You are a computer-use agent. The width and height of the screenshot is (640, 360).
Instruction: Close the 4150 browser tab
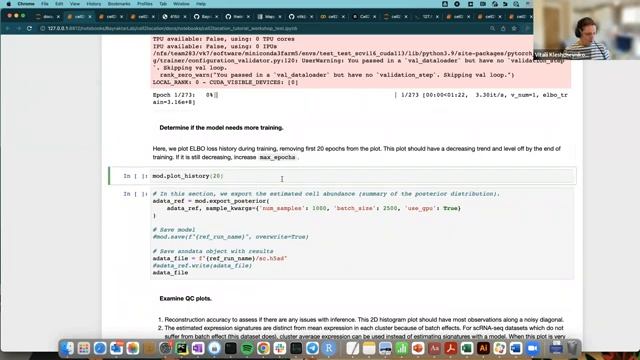point(185,17)
